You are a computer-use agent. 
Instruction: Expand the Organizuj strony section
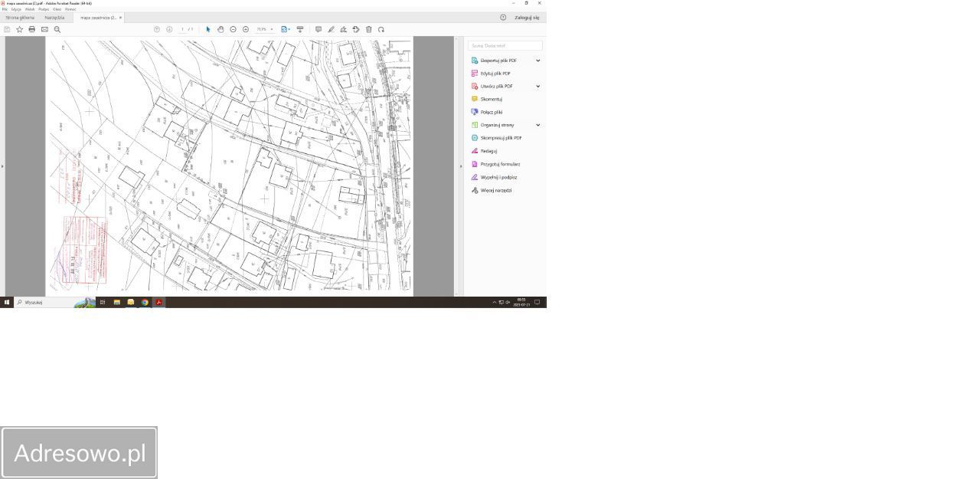tap(537, 125)
